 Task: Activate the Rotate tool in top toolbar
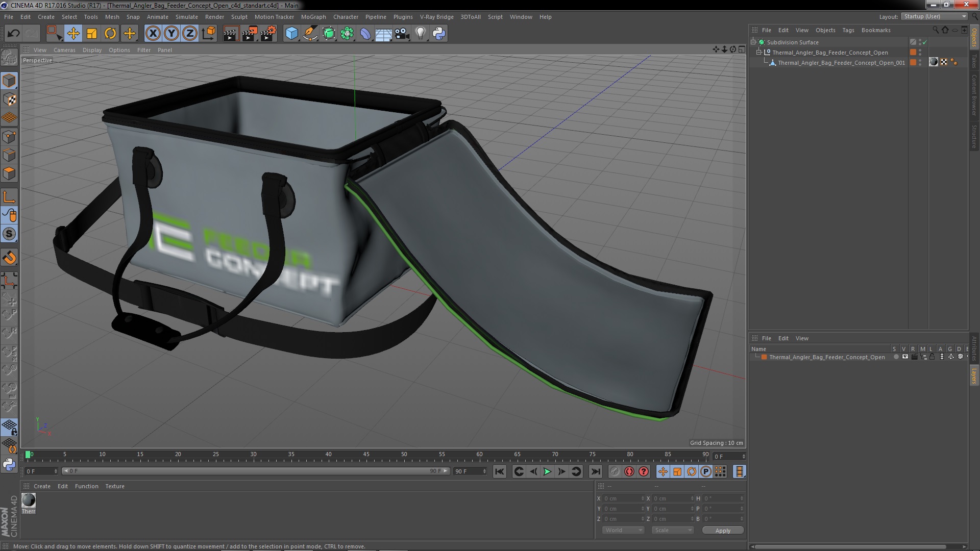[x=110, y=34]
